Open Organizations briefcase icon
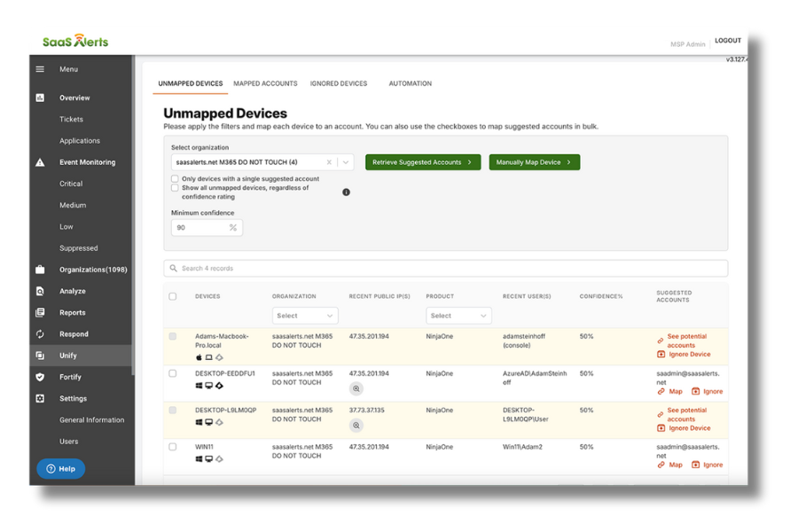 (40, 270)
